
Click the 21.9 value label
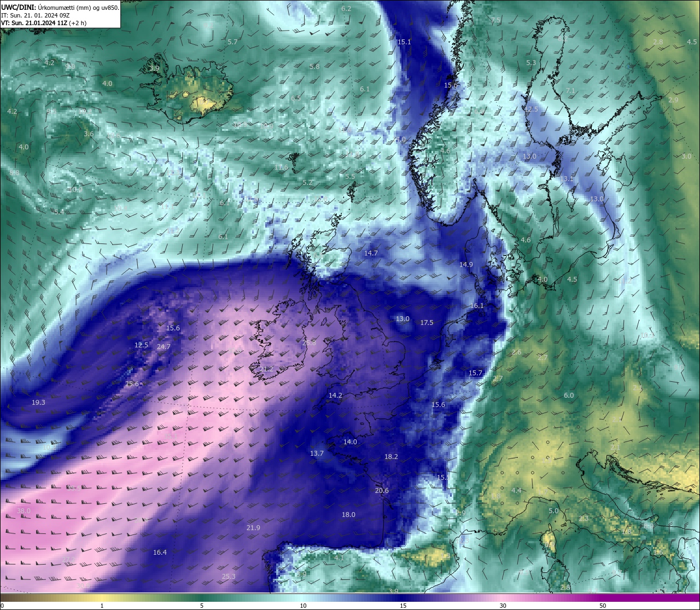253,528
